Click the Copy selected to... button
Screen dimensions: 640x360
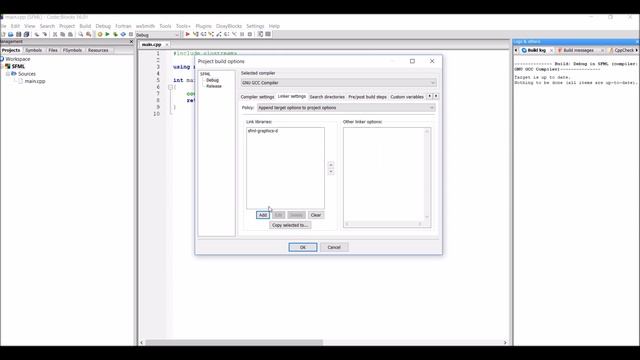coord(290,225)
